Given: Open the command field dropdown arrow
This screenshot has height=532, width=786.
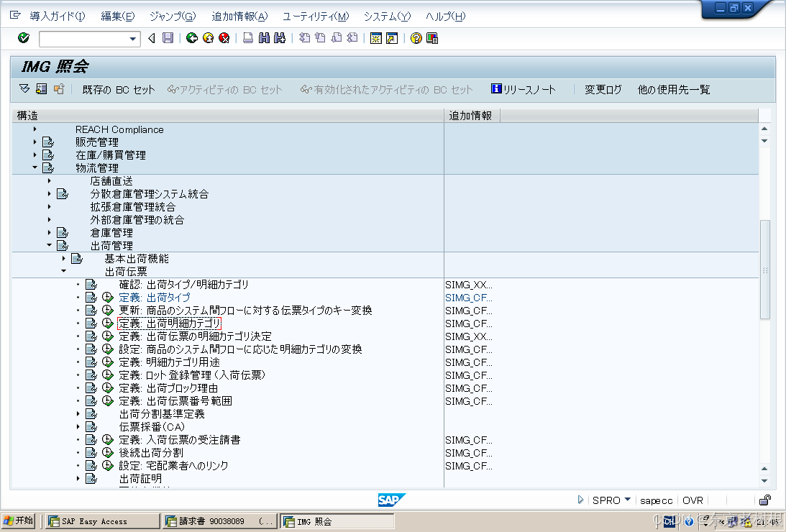Looking at the screenshot, I should [x=132, y=39].
